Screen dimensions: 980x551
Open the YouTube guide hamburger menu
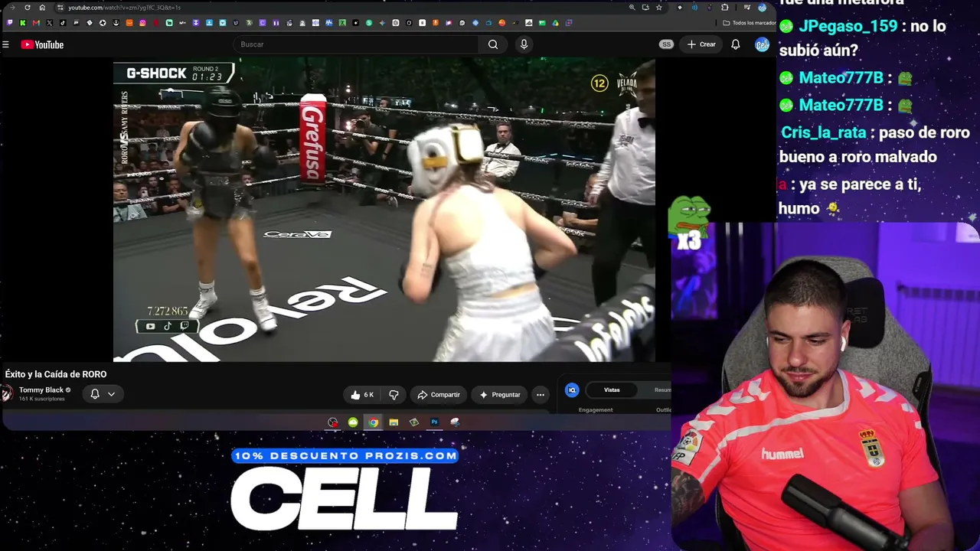point(5,44)
